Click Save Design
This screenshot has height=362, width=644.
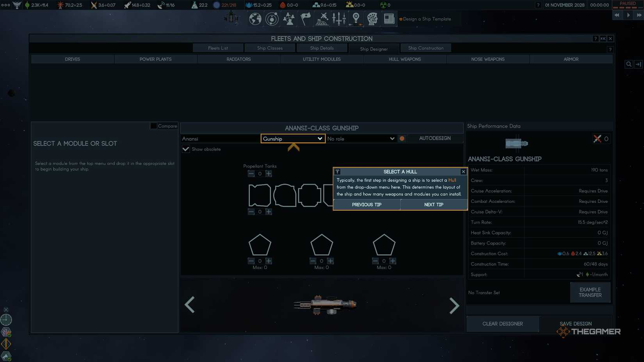pyautogui.click(x=575, y=324)
